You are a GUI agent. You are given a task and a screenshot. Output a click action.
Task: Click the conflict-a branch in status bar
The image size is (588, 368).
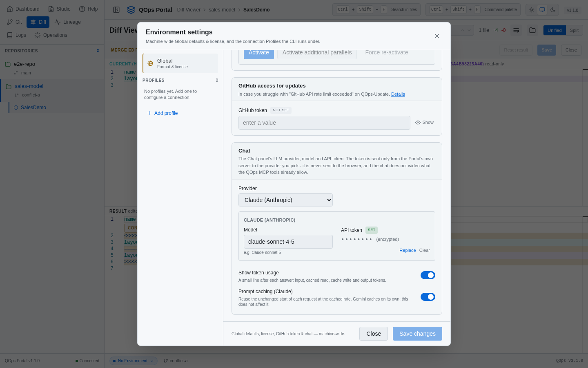(x=176, y=361)
